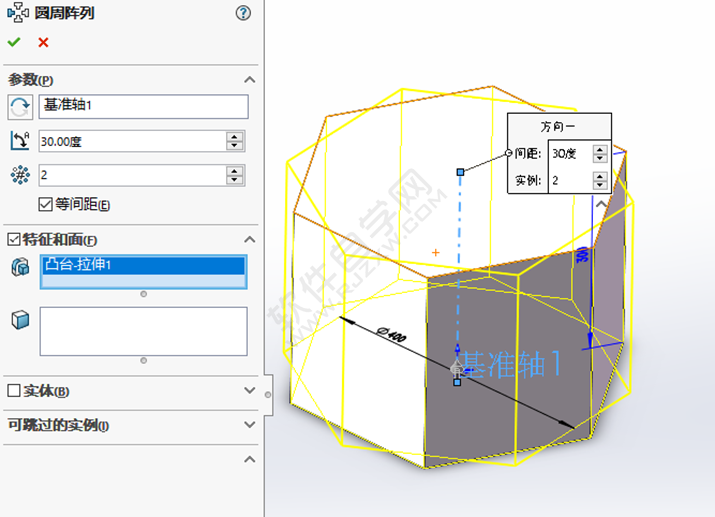Enable the Bodies section checkbox
The width and height of the screenshot is (715, 517).
coord(14,390)
